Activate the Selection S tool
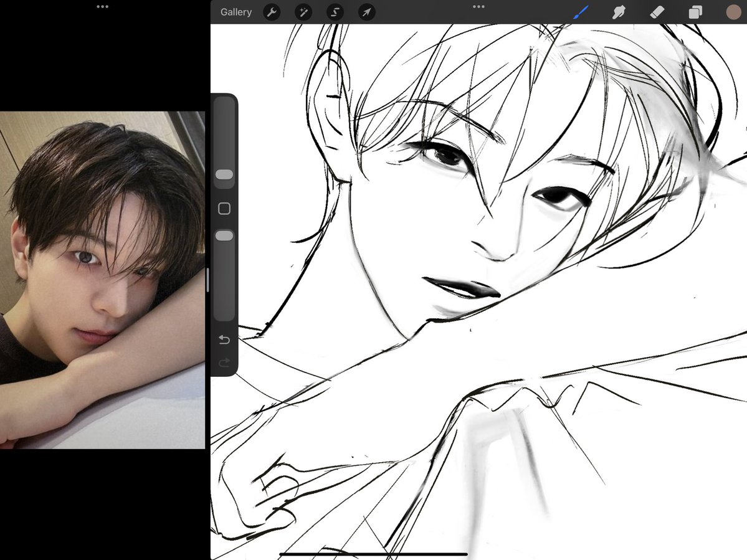 pyautogui.click(x=335, y=12)
